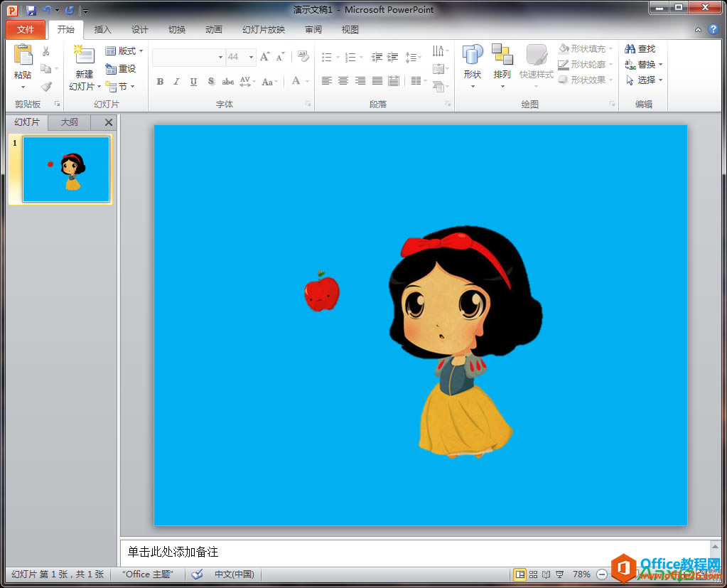
Task: Click the 78% zoom level
Action: pos(581,574)
